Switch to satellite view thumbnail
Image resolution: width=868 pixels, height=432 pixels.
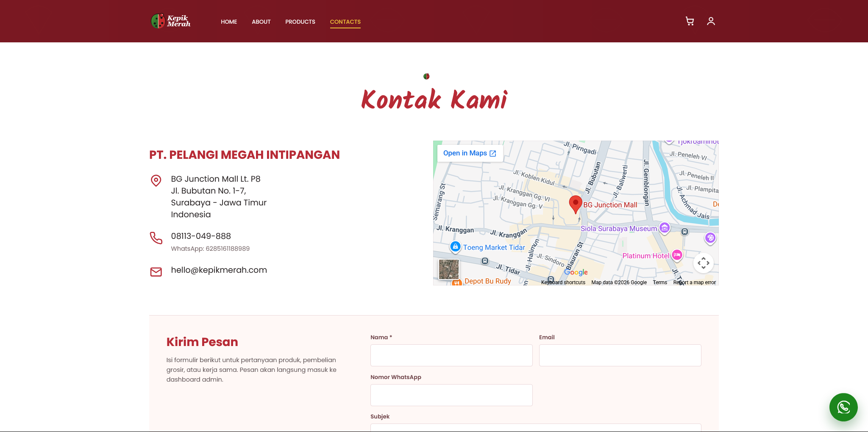[449, 269]
